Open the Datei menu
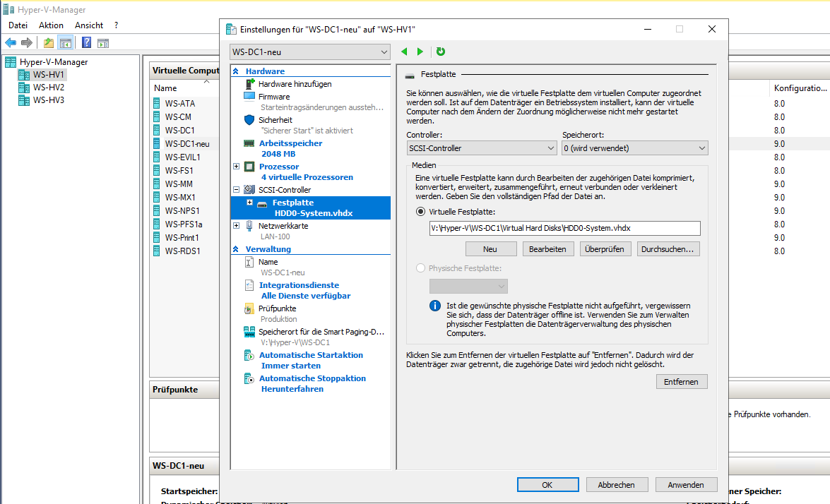 coord(18,25)
